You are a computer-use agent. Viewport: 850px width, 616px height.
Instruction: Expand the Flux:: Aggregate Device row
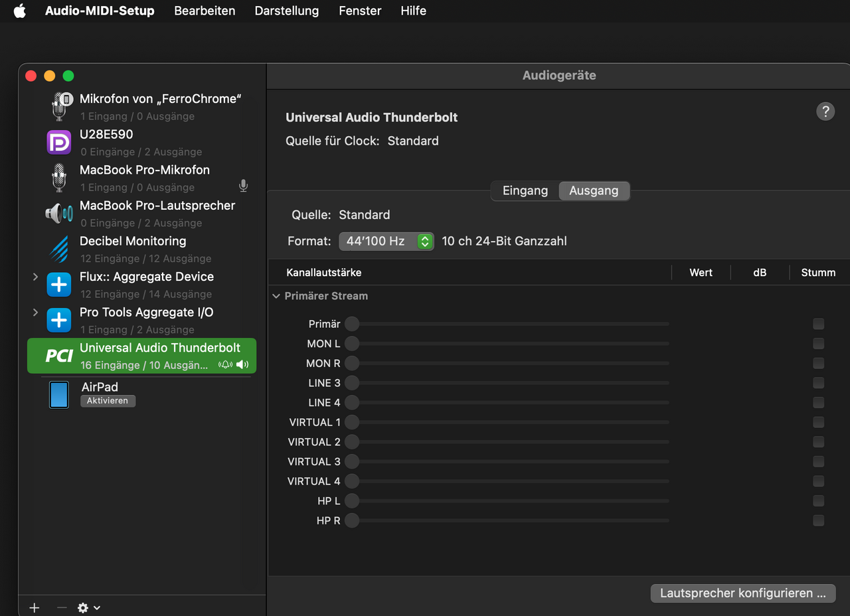click(x=35, y=276)
